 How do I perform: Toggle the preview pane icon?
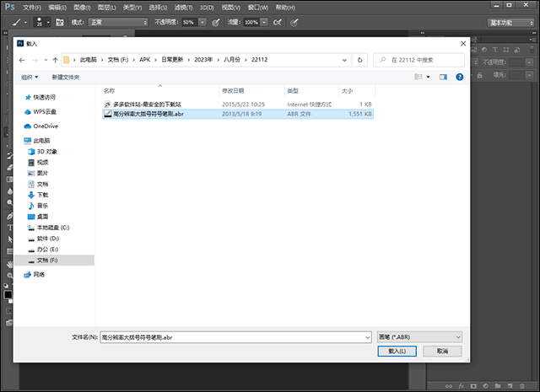(x=443, y=77)
